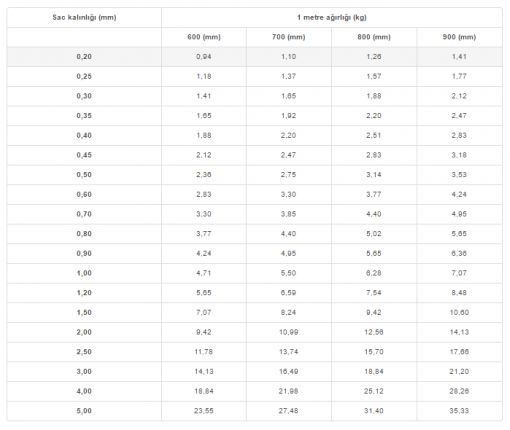Click the 7,07 value in 1,00 row
This screenshot has width=510, height=430.
pyautogui.click(x=459, y=273)
